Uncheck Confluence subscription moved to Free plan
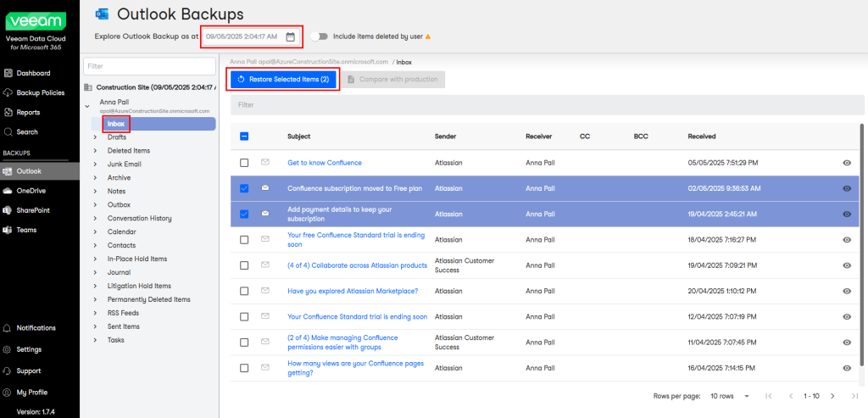 point(244,188)
